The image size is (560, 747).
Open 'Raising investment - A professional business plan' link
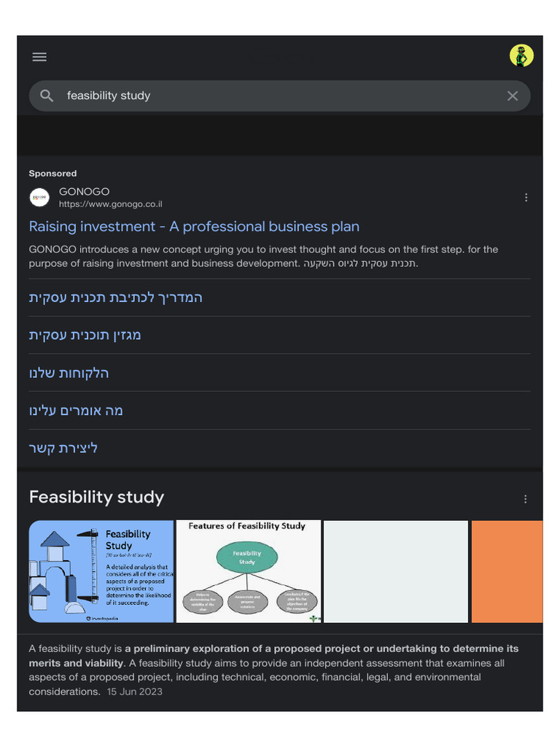(x=194, y=226)
